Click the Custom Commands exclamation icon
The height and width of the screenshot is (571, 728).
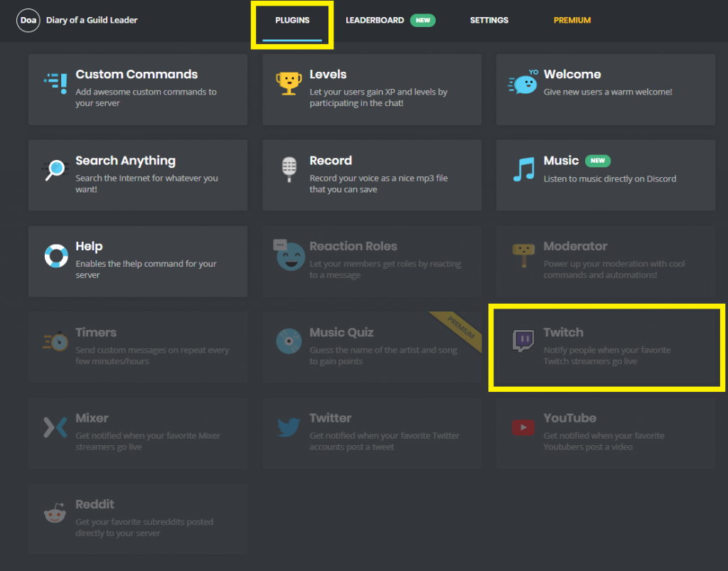(x=56, y=84)
